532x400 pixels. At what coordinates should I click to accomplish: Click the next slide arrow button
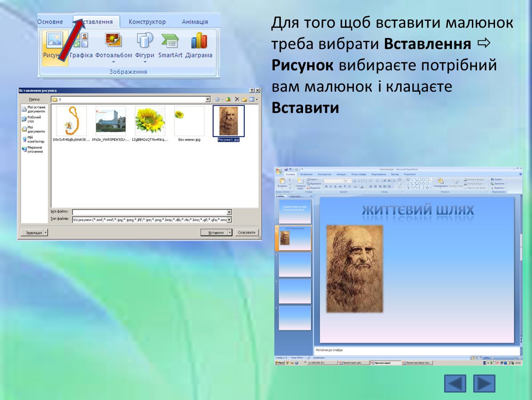(484, 384)
